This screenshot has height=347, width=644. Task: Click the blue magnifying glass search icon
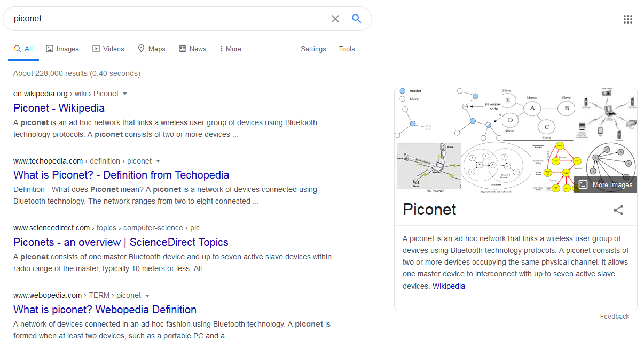[356, 19]
